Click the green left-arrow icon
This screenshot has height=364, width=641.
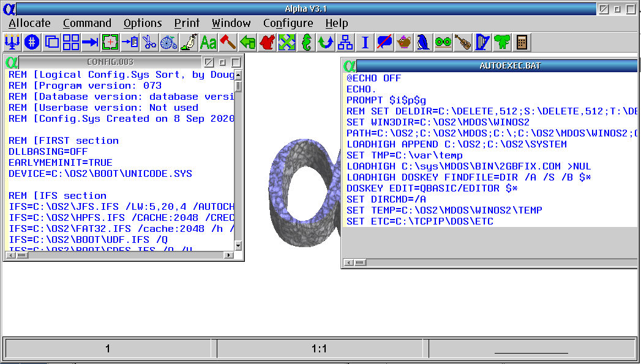(247, 42)
